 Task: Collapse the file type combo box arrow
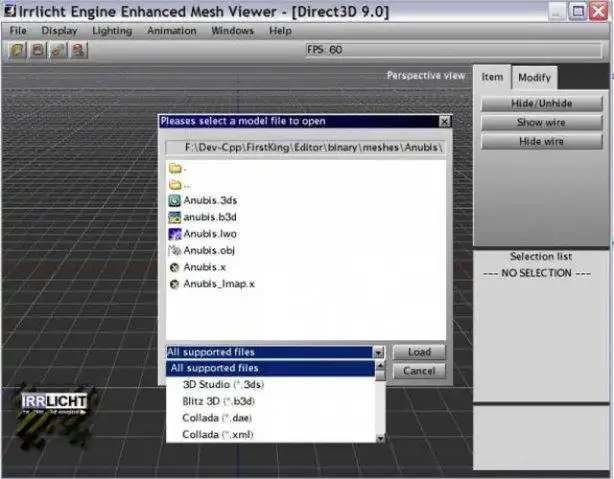coord(378,352)
